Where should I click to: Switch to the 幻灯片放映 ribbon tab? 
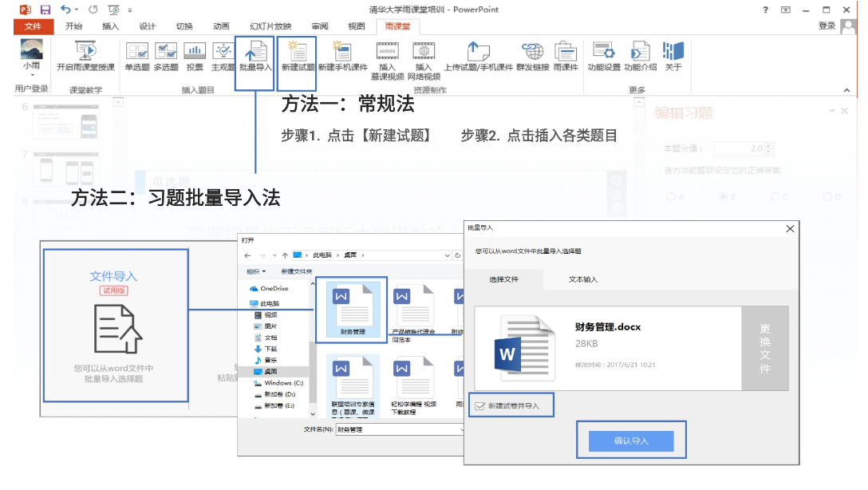point(270,26)
